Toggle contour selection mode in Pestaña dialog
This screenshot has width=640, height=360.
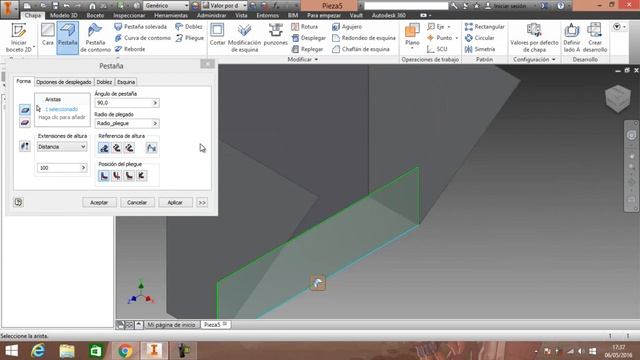[x=24, y=122]
